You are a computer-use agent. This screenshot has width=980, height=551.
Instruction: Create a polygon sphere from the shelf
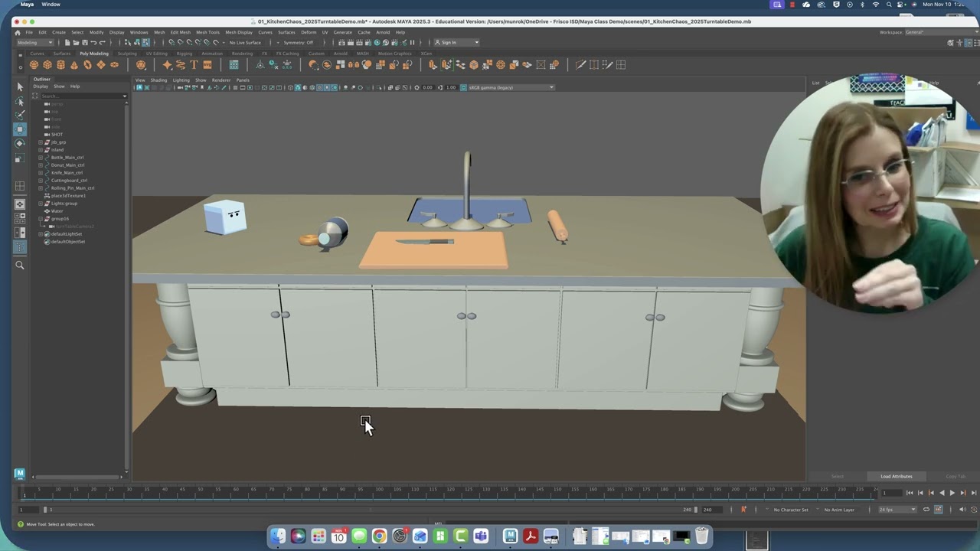34,65
